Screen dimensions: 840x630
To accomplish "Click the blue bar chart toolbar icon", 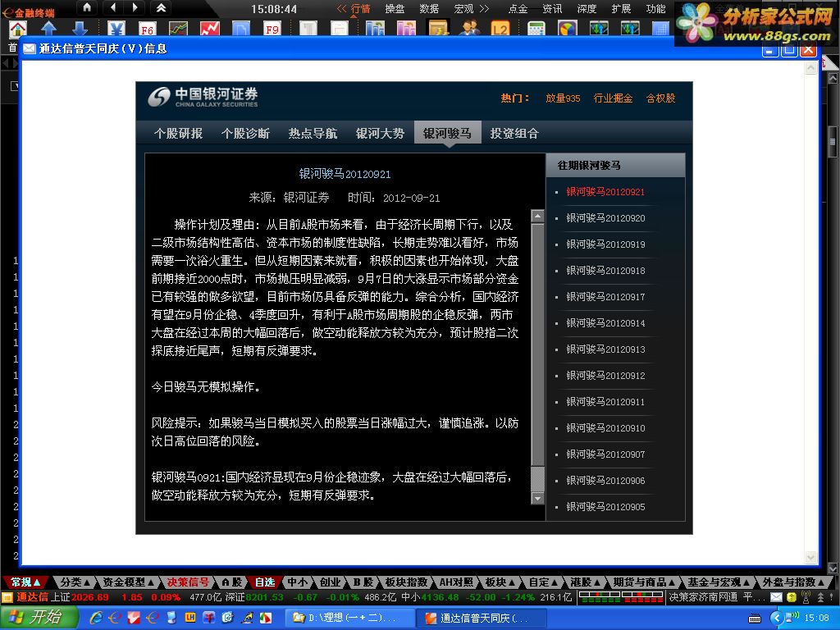I will pyautogui.click(x=375, y=29).
